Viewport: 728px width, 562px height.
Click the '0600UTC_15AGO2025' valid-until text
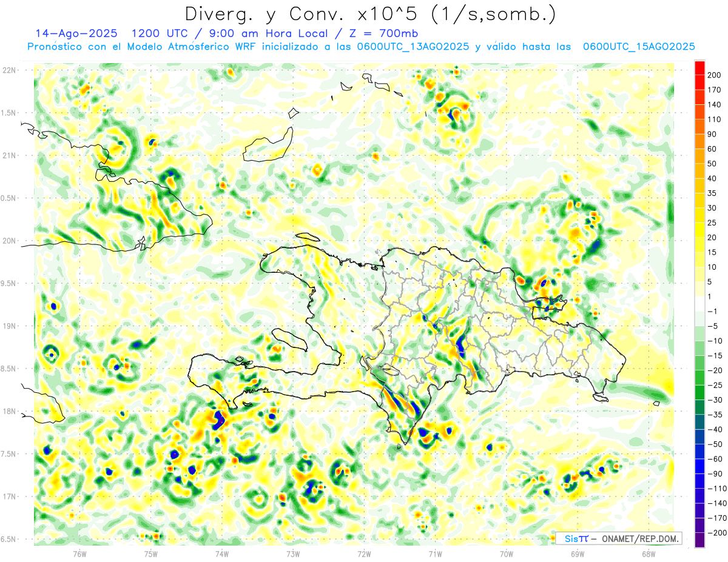(639, 47)
